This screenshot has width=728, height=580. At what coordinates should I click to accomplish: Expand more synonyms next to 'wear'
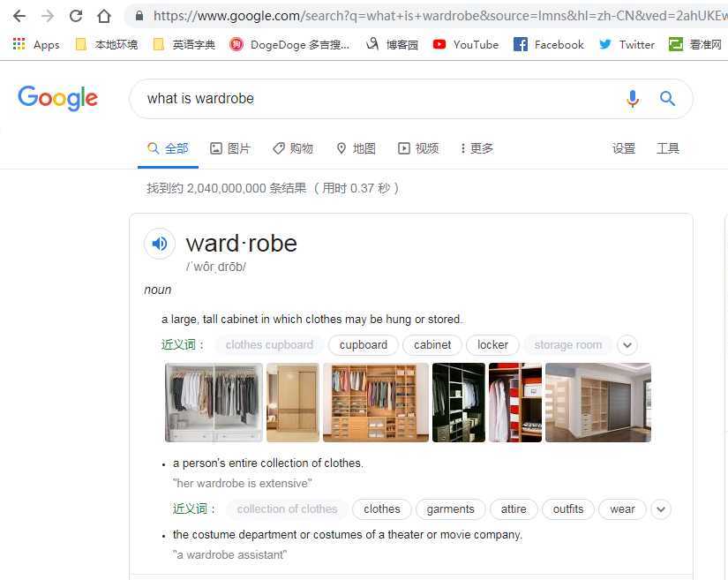(661, 509)
